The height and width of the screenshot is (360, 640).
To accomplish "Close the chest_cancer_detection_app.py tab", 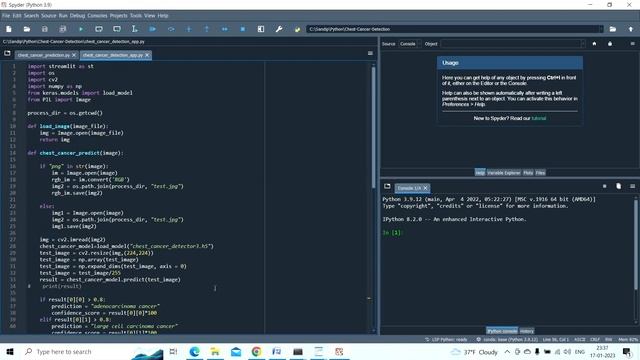I will 147,55.
